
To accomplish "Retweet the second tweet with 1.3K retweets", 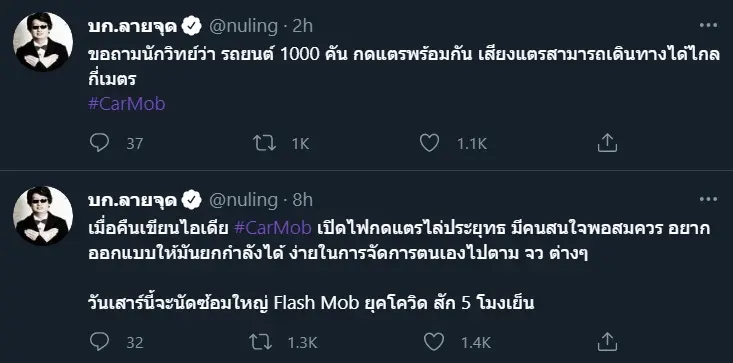I will pyautogui.click(x=260, y=342).
